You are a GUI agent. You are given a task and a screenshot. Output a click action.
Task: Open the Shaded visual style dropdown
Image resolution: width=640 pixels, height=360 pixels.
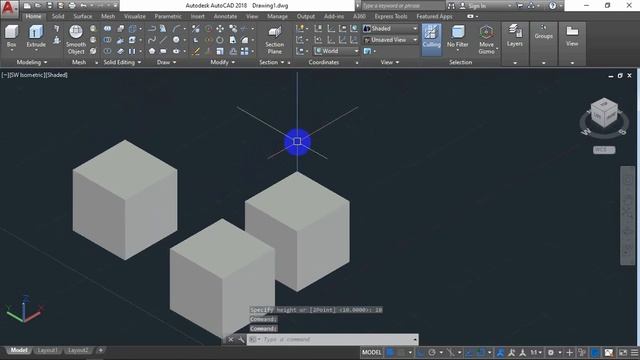(x=390, y=29)
